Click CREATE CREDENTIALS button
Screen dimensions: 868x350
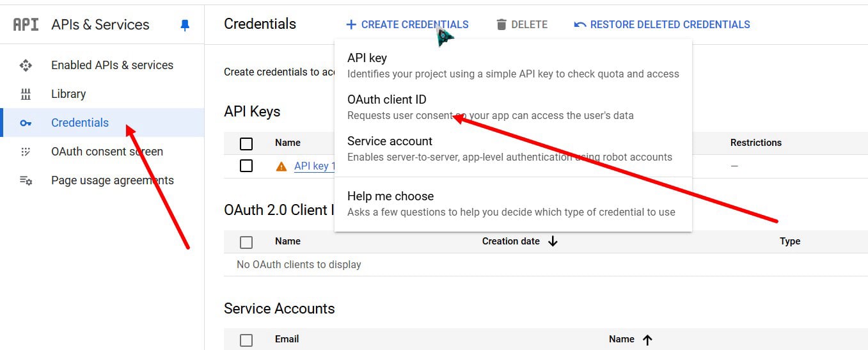[407, 25]
